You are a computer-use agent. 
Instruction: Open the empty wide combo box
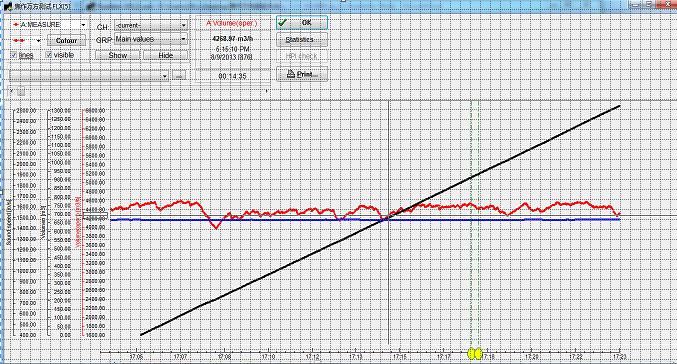coord(89,76)
